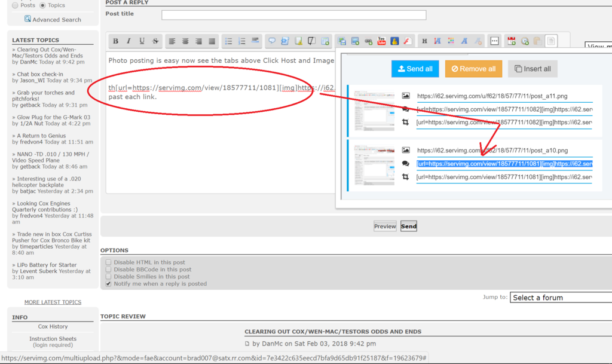Open Clearing Out Cox/Wen-Mac/Testors topic in Latest Topics

pyautogui.click(x=47, y=53)
